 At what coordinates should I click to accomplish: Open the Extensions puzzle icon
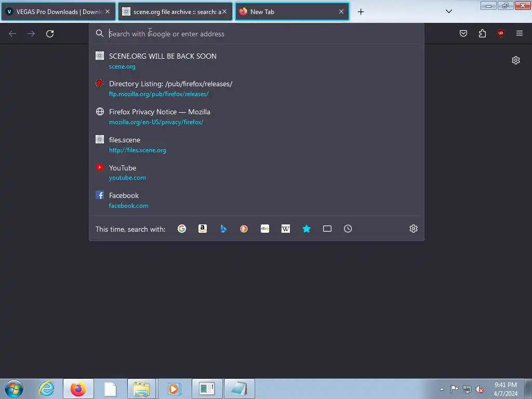click(x=482, y=33)
